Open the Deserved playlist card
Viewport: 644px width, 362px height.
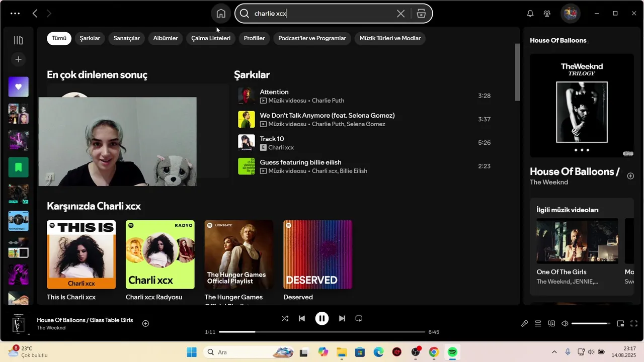click(x=317, y=260)
